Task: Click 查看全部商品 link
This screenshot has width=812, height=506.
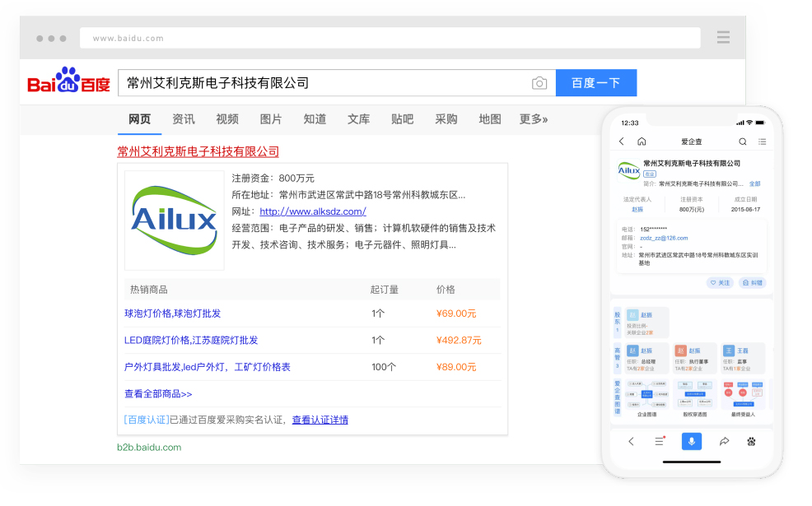Action: 158,394
